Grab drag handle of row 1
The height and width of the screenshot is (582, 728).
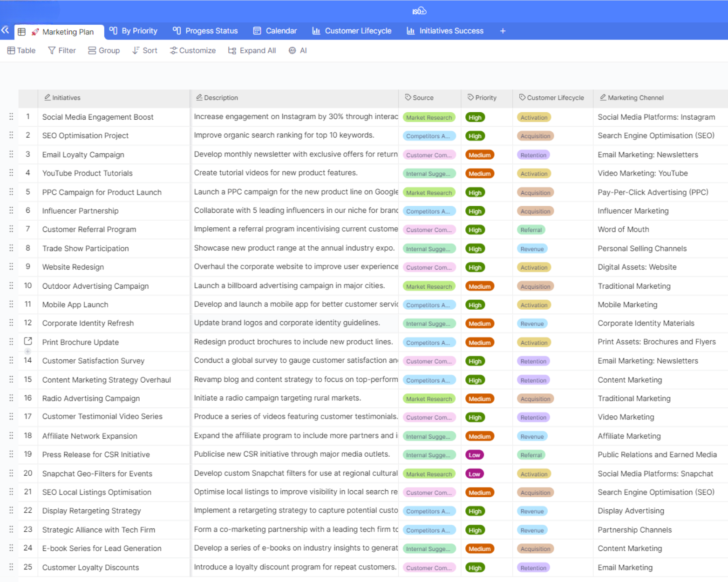[11, 117]
